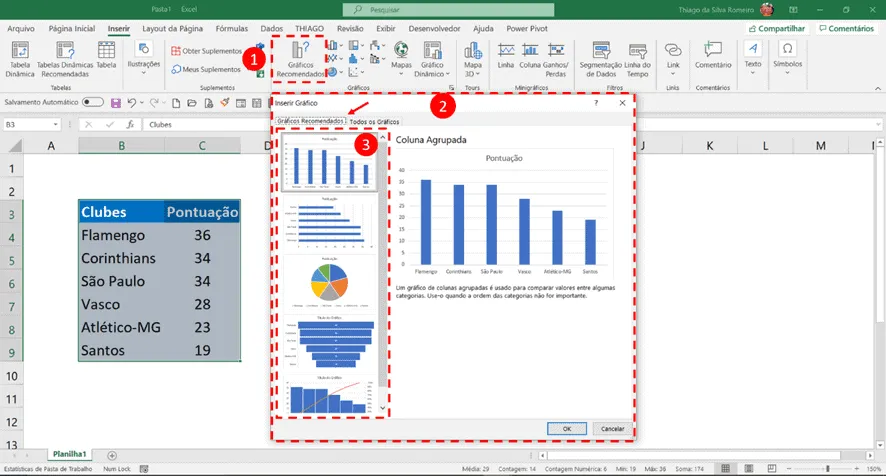
Task: Select the Planilha1 sheet tab
Action: 70,454
